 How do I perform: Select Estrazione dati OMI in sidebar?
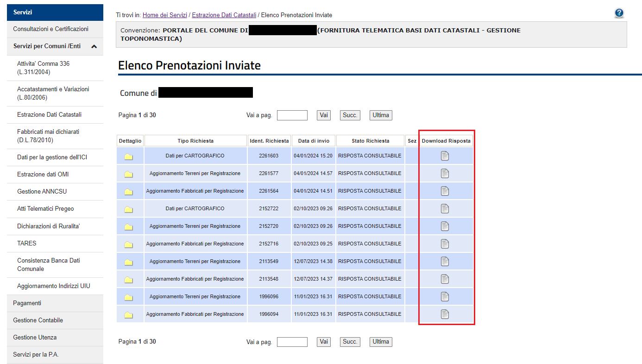tap(43, 174)
